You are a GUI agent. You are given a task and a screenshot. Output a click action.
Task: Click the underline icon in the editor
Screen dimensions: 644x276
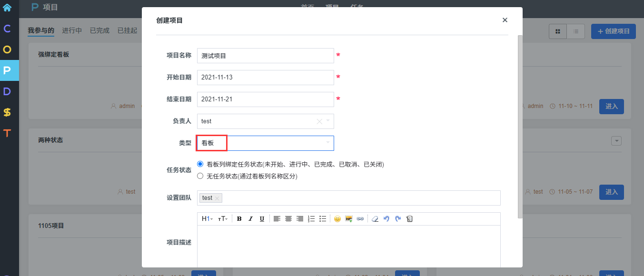coord(262,219)
